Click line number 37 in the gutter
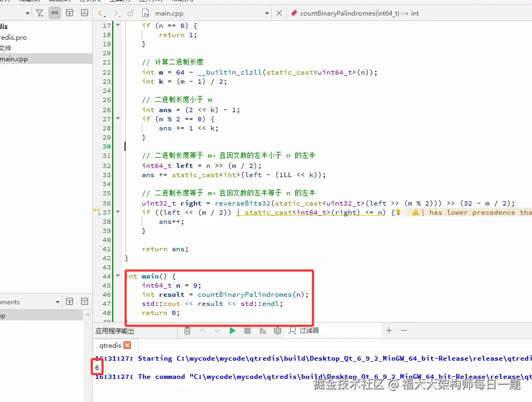Viewport: 532px width, 402px height. coord(106,212)
